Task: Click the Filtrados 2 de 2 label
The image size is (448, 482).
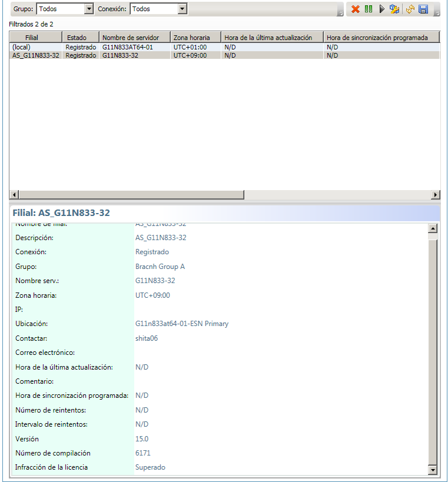Action: click(x=31, y=24)
